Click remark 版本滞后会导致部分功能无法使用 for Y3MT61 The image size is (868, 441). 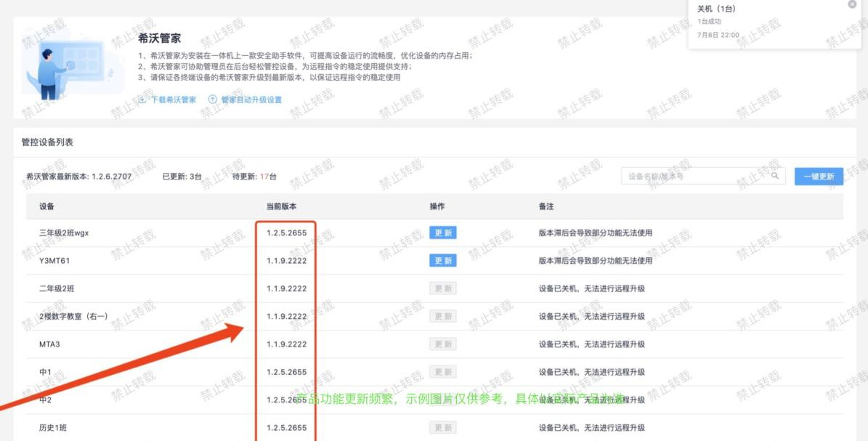point(595,260)
